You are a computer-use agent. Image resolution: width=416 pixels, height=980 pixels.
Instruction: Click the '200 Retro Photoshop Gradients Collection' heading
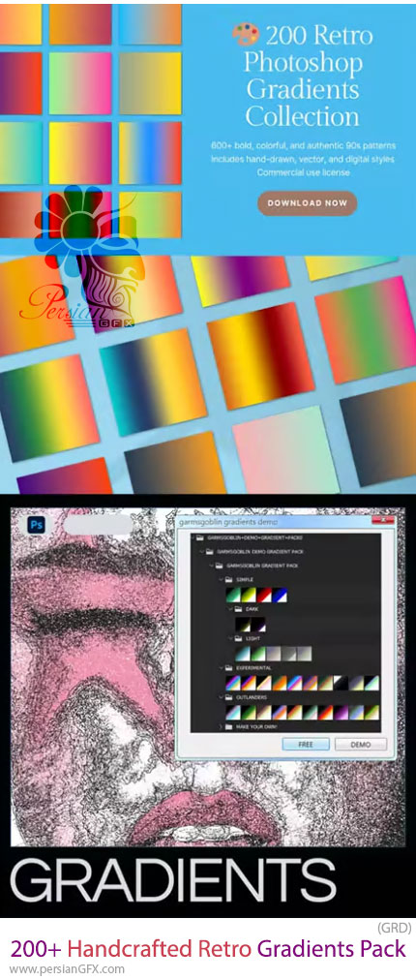[302, 77]
